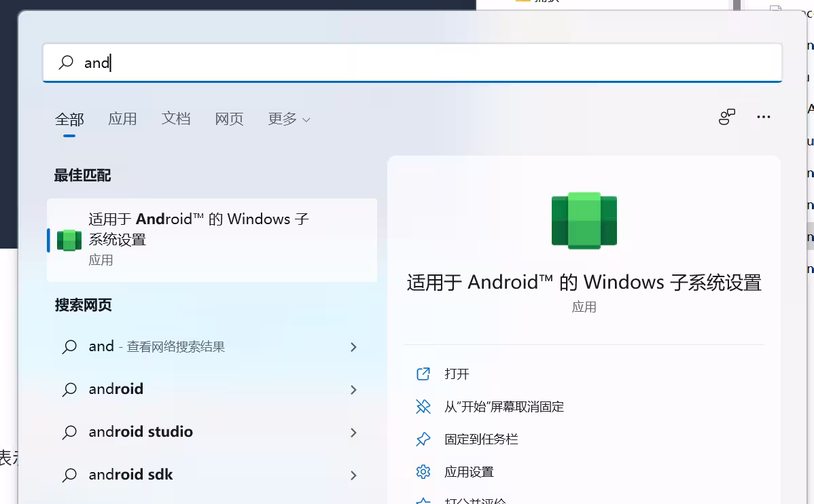The width and height of the screenshot is (814, 504).
Task: Click the pin icon beside 固定到任务栏
Action: click(423, 439)
